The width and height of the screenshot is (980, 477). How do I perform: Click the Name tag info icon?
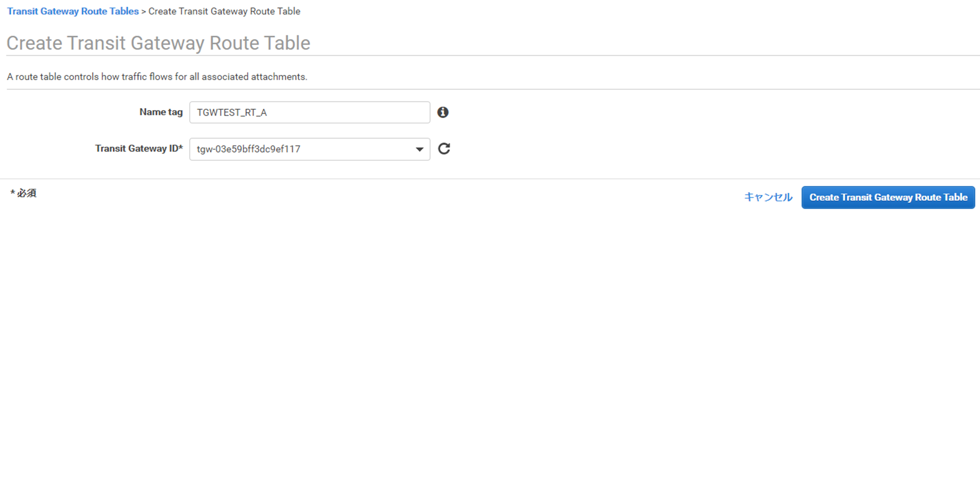coord(443,112)
